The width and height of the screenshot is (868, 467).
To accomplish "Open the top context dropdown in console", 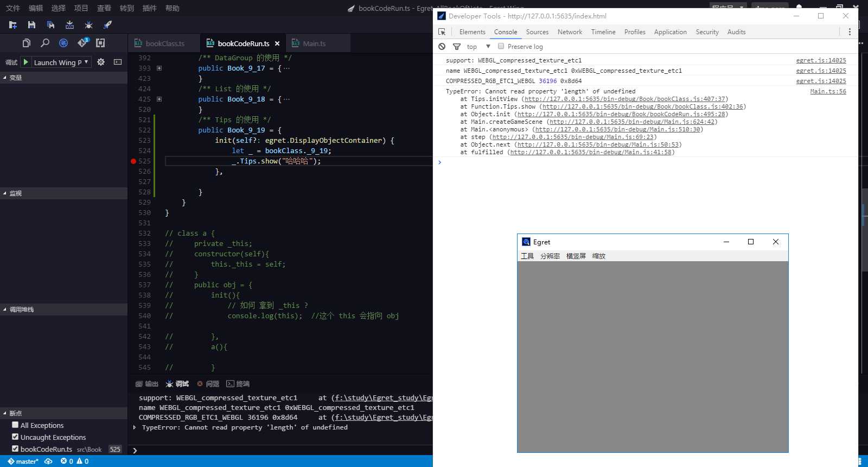I will (x=478, y=47).
